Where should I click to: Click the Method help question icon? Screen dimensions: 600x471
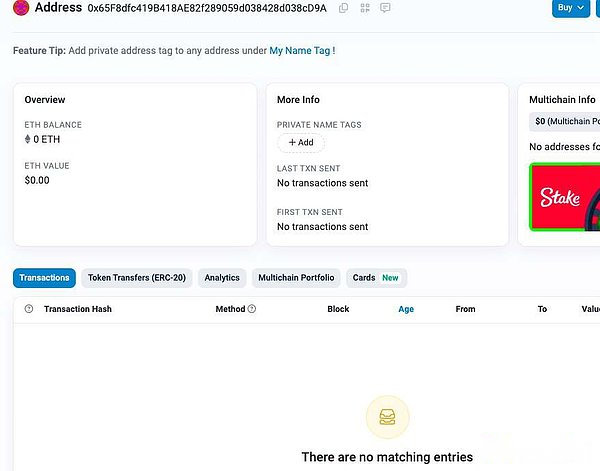(x=252, y=309)
